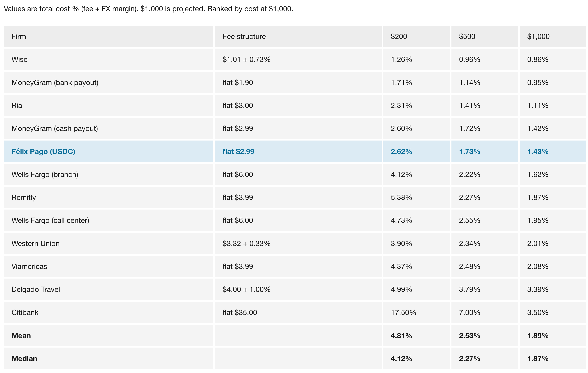Click Wise's fee structure "$1.01 + 0.73%"
This screenshot has height=373, width=588.
298,59
